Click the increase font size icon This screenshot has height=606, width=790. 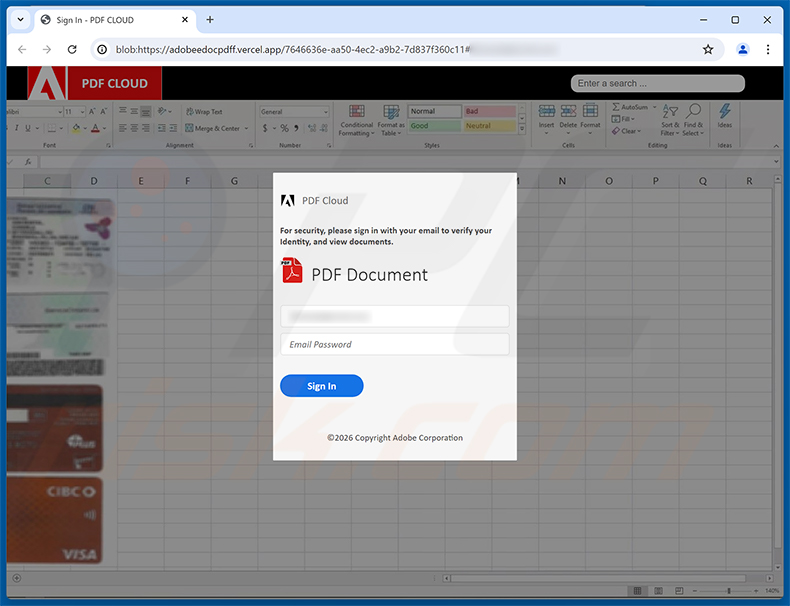click(92, 112)
